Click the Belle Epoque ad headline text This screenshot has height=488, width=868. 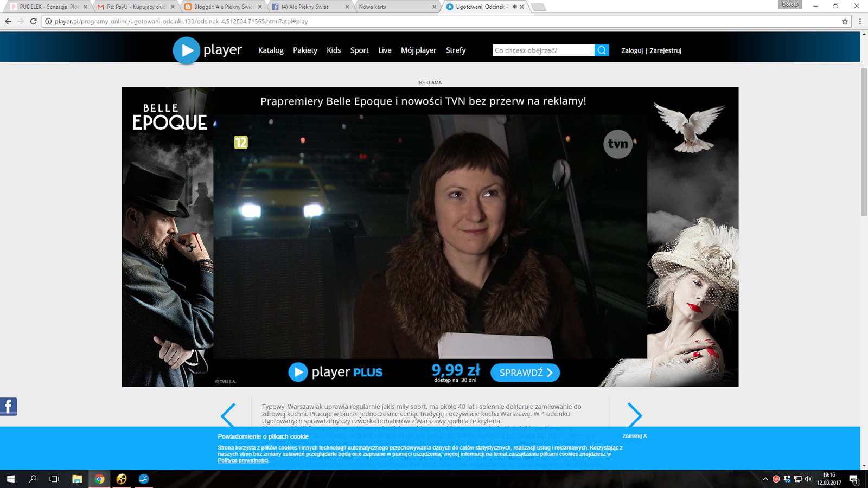423,101
